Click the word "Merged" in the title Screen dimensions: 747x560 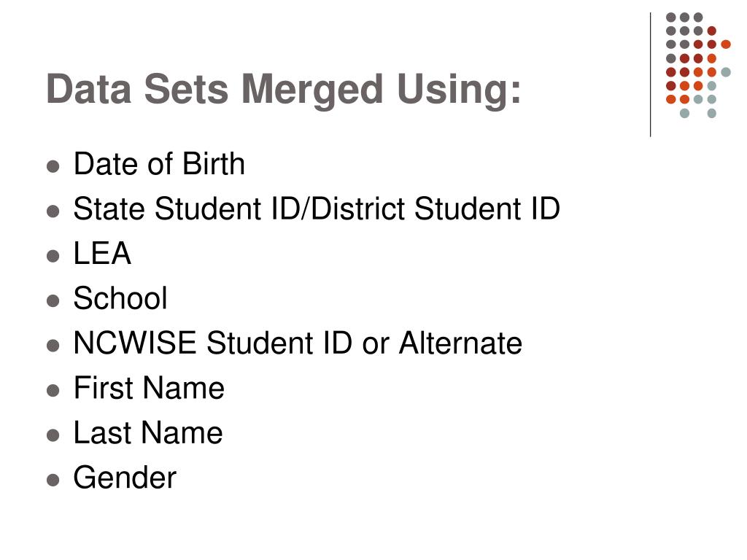point(312,90)
